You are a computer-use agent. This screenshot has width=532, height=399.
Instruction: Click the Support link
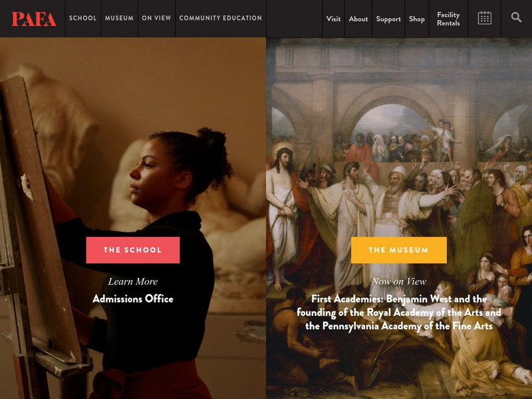[388, 19]
